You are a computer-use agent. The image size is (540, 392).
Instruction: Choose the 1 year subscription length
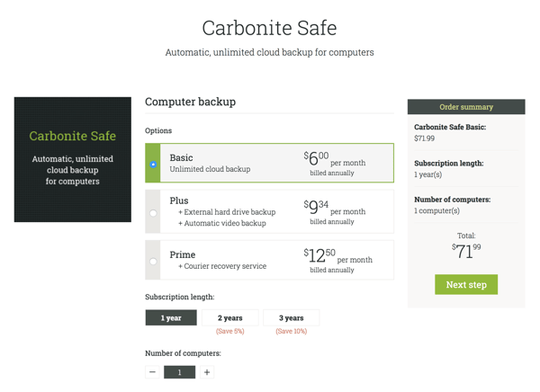(171, 317)
